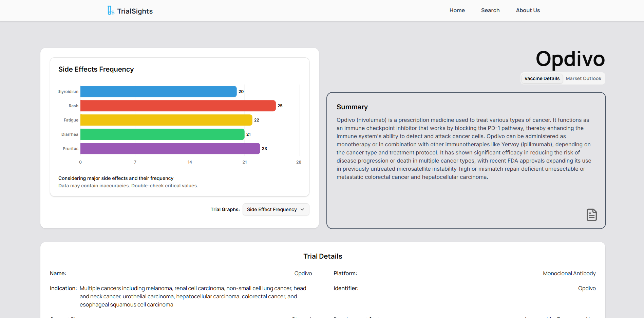
Task: Click the green Diarrhea bar
Action: (163, 134)
